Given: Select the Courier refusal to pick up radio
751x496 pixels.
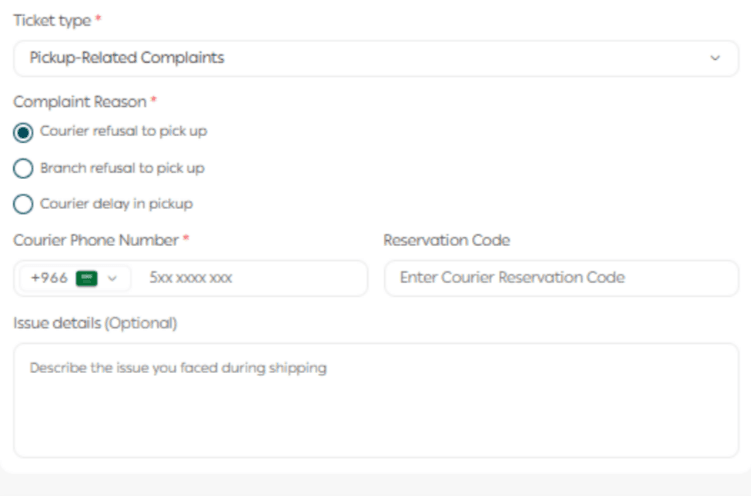Looking at the screenshot, I should click(x=23, y=132).
